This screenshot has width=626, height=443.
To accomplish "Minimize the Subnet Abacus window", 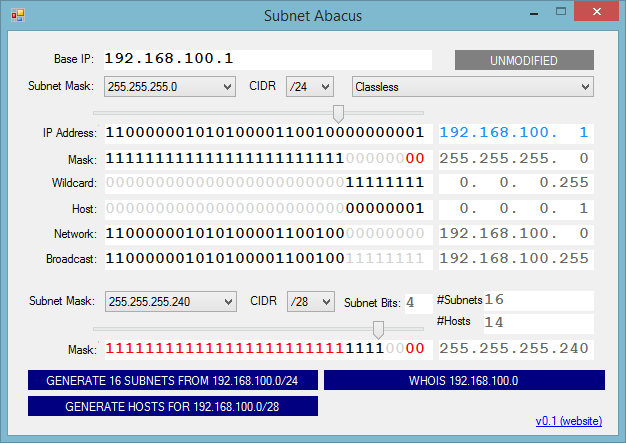I will tap(534, 13).
